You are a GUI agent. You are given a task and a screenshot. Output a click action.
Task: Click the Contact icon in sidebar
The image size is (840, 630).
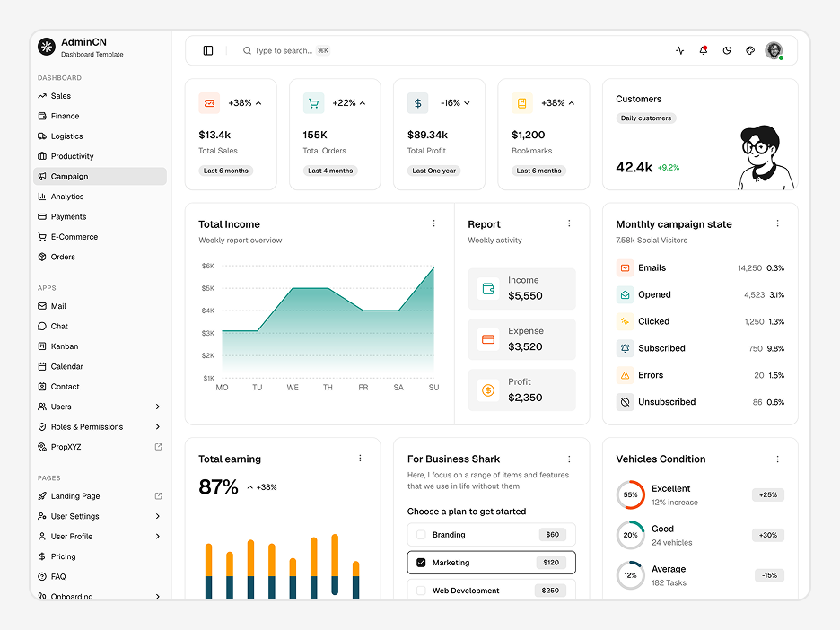coord(42,386)
